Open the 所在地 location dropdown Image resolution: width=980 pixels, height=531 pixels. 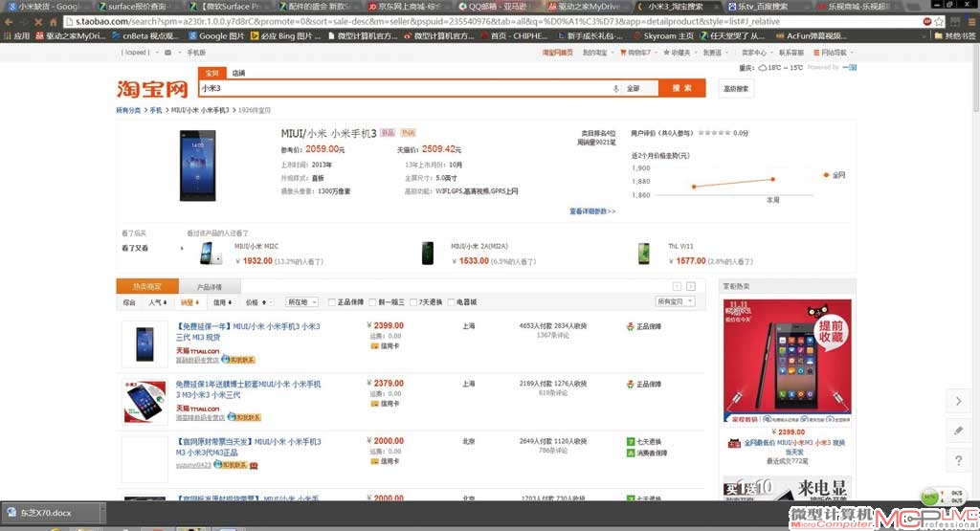click(301, 302)
